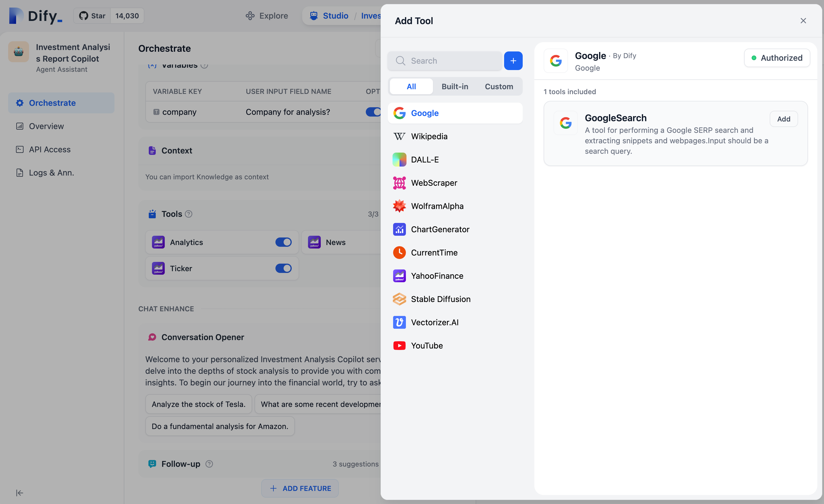
Task: Open the DALL-E tool provider
Action: coord(425,160)
